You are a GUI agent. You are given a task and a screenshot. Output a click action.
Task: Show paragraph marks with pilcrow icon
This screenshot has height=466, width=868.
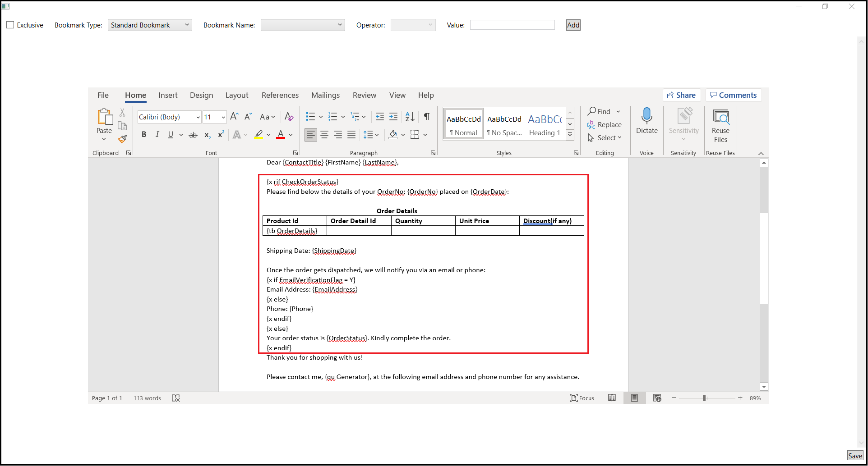click(426, 117)
